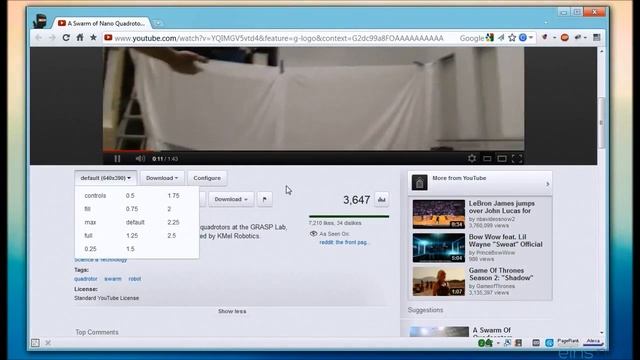Expand the arrow beside the blue circle icon
The height and width of the screenshot is (360, 640).
coord(531,38)
